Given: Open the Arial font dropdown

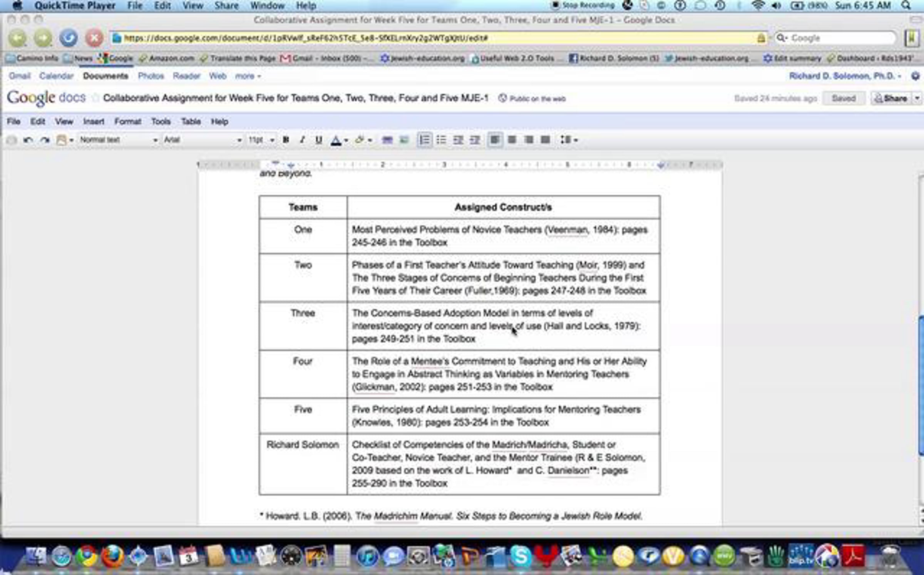Looking at the screenshot, I should point(203,140).
